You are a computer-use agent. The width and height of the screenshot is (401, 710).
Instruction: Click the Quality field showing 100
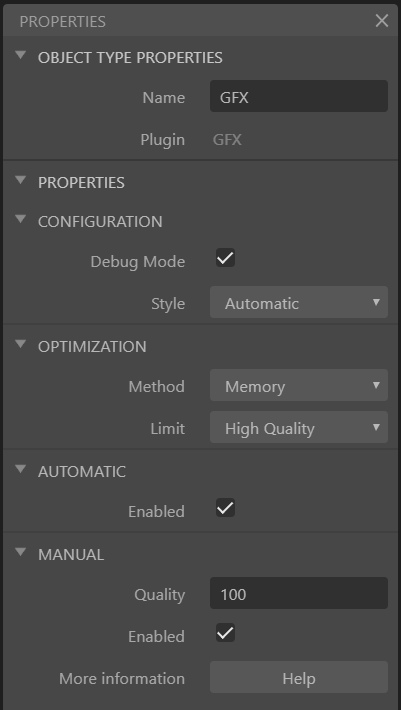299,593
